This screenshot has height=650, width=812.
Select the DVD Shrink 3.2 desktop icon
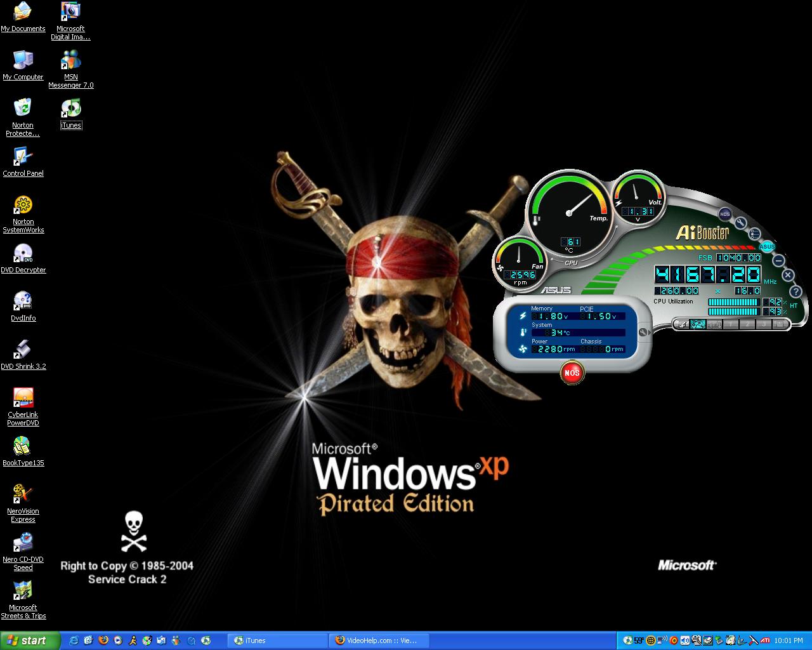coord(23,354)
